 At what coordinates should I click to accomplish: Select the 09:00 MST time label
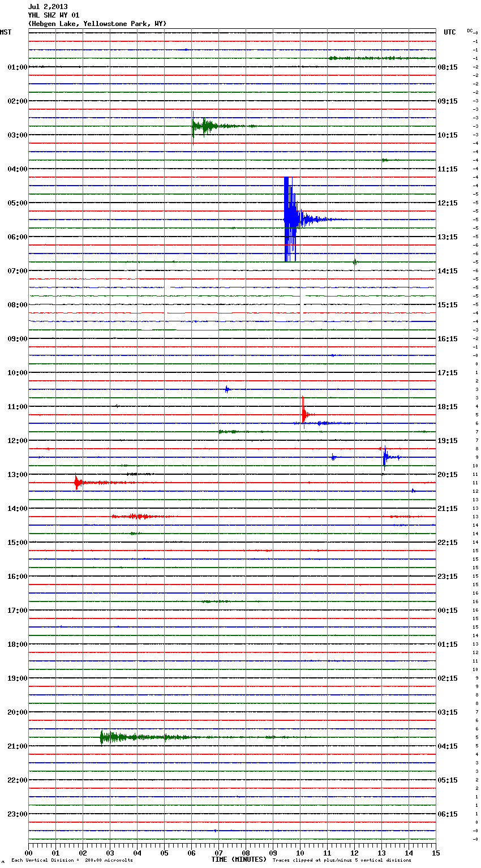[18, 338]
